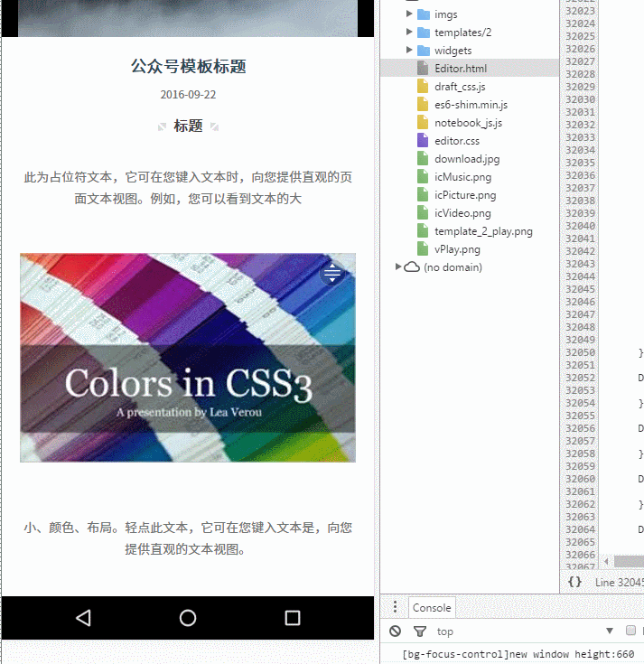Click the 标题 subtitle text
Viewport: 644px width, 664px height.
click(x=188, y=126)
